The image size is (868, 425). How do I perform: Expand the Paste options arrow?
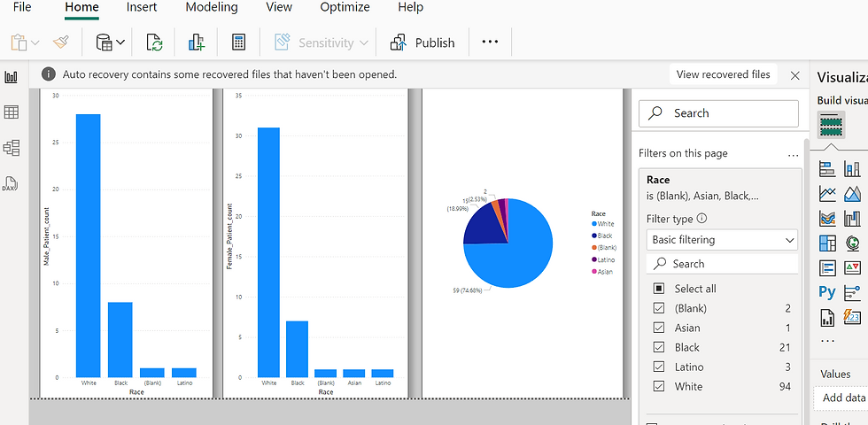tap(35, 42)
